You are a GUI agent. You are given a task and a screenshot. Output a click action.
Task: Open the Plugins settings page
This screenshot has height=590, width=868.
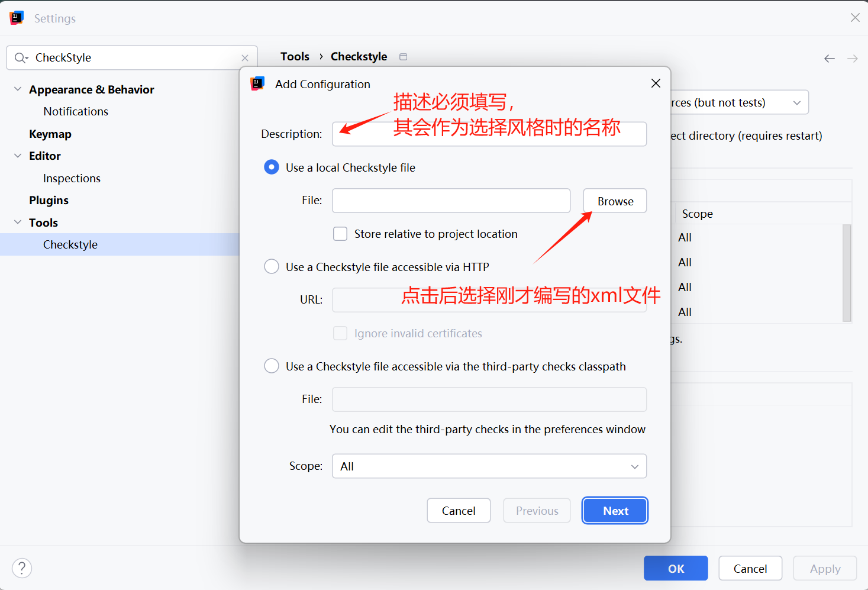coord(49,200)
